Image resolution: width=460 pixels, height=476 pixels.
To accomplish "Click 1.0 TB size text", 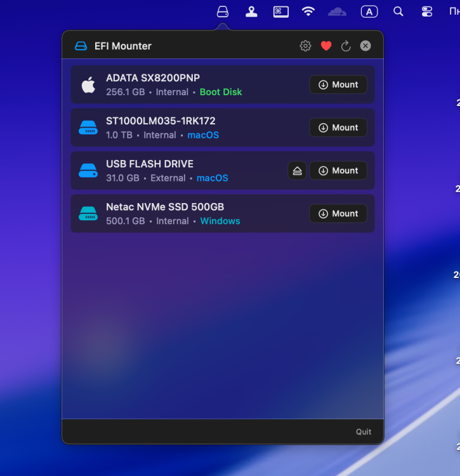I will point(119,135).
